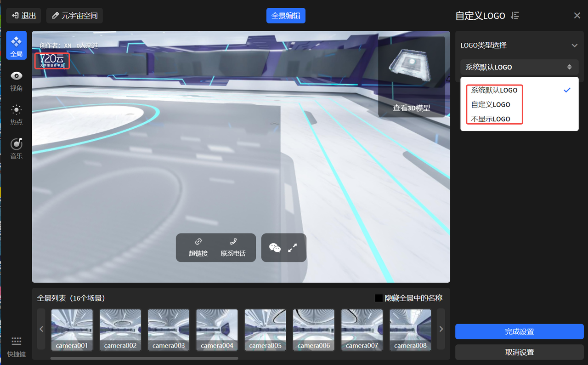Click the 超链接 hyperlink icon

click(x=198, y=242)
